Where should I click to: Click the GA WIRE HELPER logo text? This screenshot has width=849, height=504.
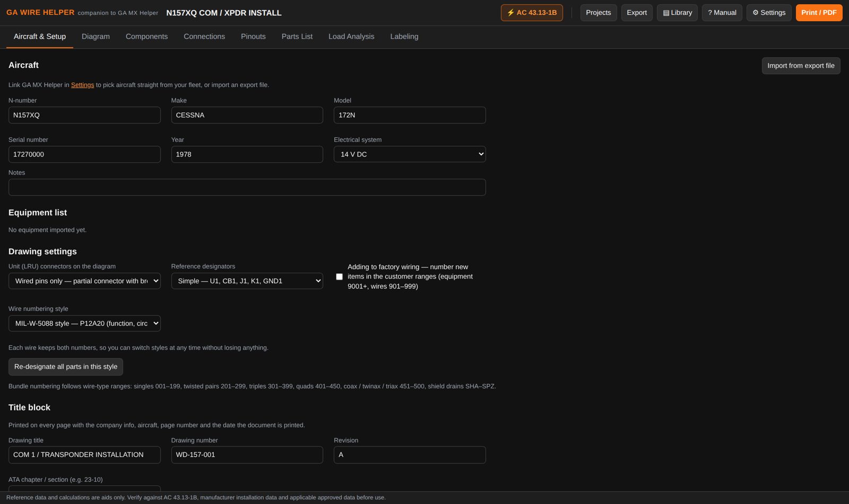(x=40, y=12)
